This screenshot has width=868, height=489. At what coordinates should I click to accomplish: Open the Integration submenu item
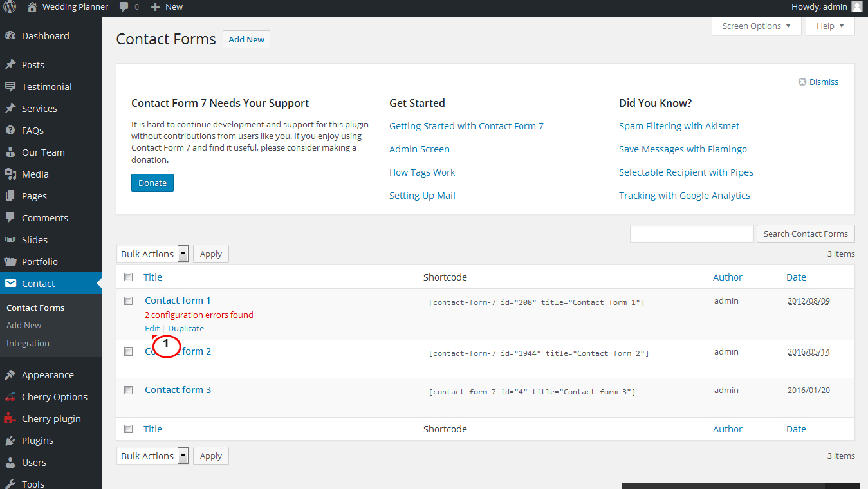28,344
